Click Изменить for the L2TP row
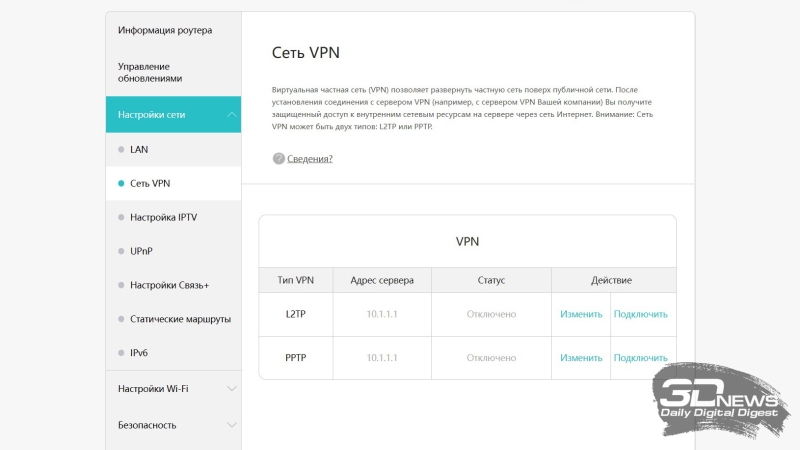The width and height of the screenshot is (800, 450). pyautogui.click(x=581, y=314)
